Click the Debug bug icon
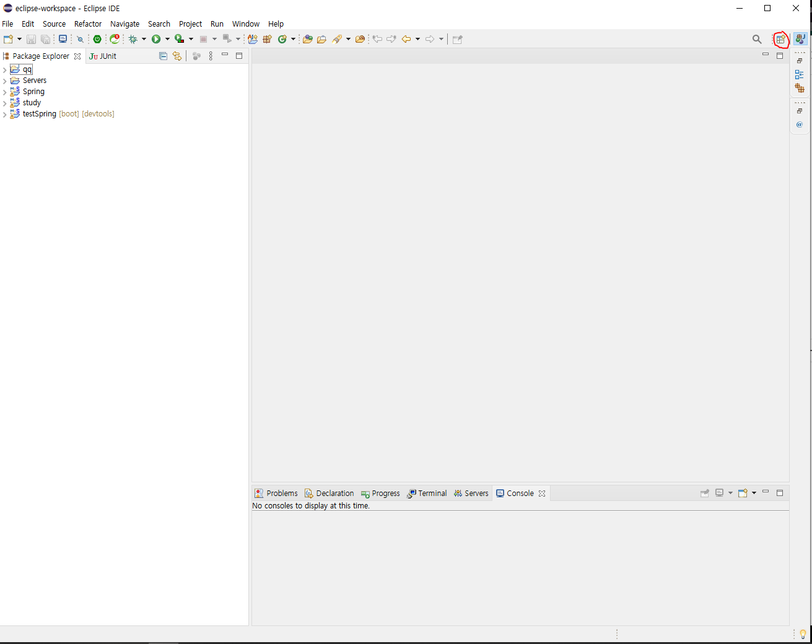Viewport: 812px width, 644px height. 133,39
